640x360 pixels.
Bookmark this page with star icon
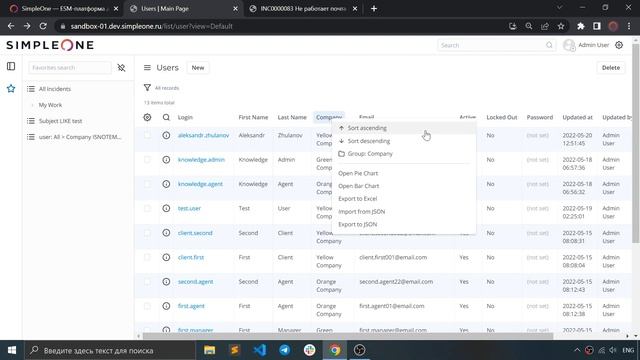click(x=561, y=26)
